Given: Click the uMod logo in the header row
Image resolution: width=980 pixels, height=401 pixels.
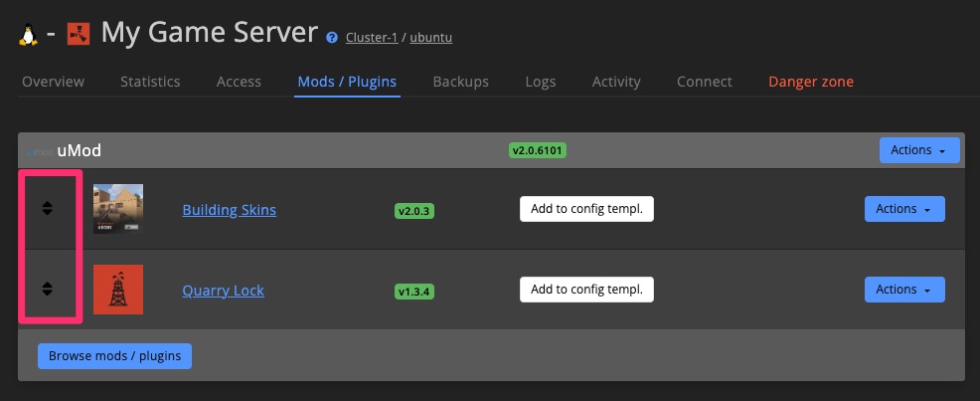Looking at the screenshot, I should point(40,152).
